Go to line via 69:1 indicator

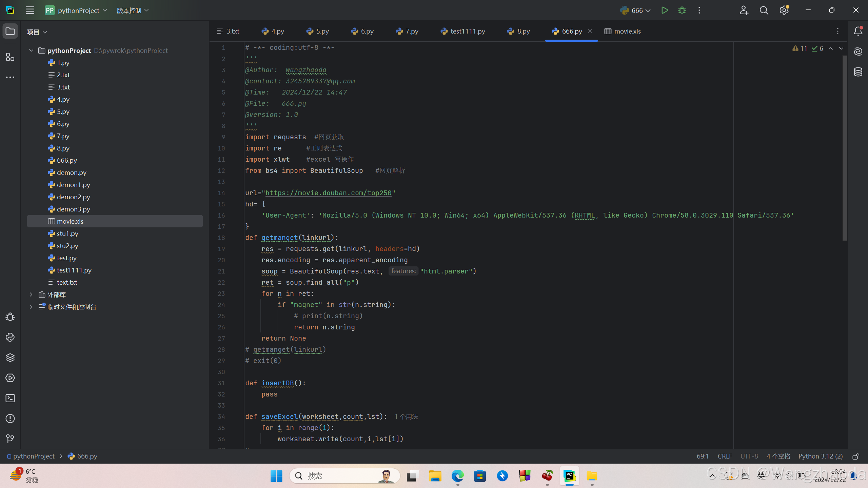tap(703, 456)
